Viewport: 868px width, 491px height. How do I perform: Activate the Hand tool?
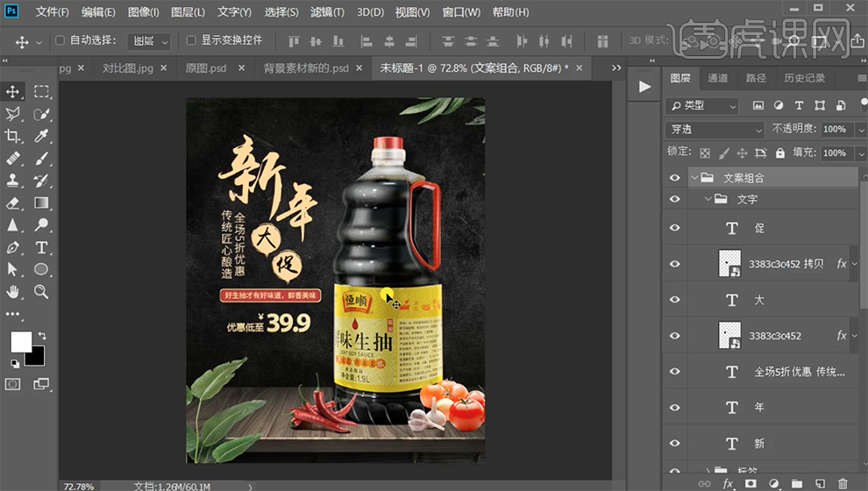tap(13, 292)
